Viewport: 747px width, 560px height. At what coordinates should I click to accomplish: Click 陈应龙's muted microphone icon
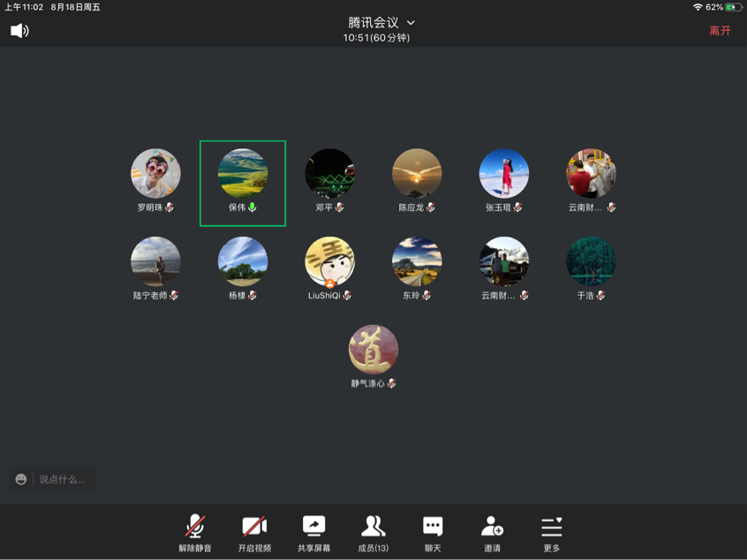(x=430, y=208)
